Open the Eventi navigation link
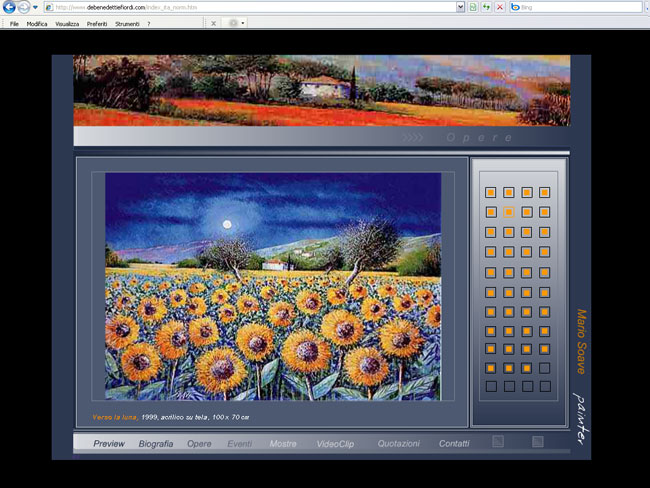The image size is (650, 488). (240, 444)
